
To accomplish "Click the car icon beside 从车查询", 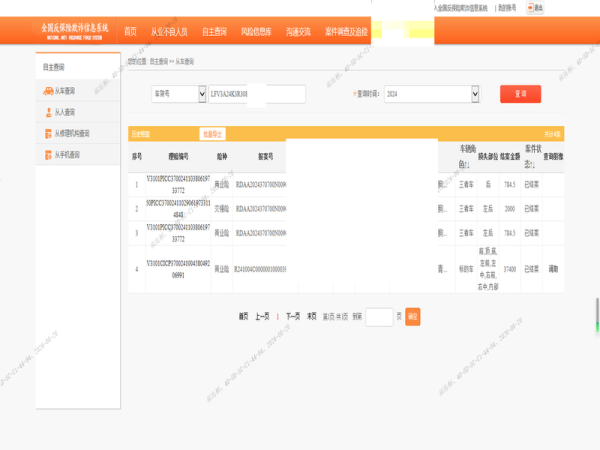I will tap(49, 91).
